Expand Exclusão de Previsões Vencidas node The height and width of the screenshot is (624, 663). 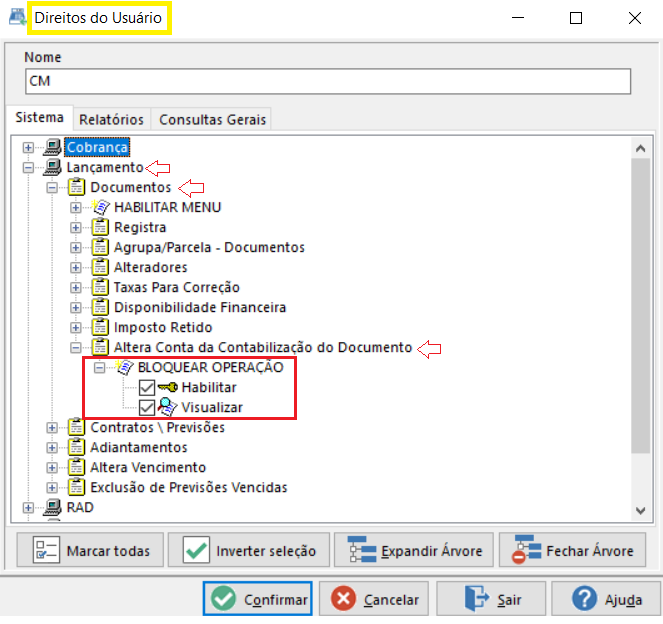click(x=52, y=487)
